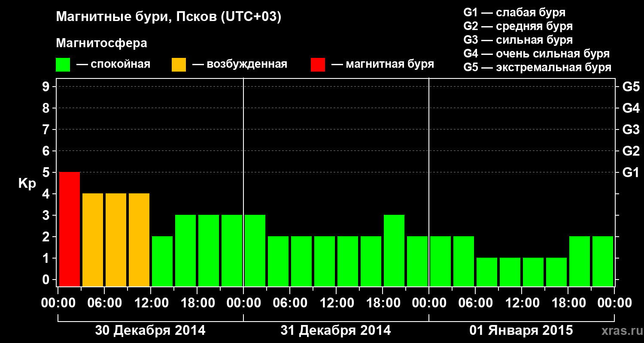This screenshot has width=644, height=343.
Task: Click the orange 'возбужденная' legend swatch
Action: point(179,65)
